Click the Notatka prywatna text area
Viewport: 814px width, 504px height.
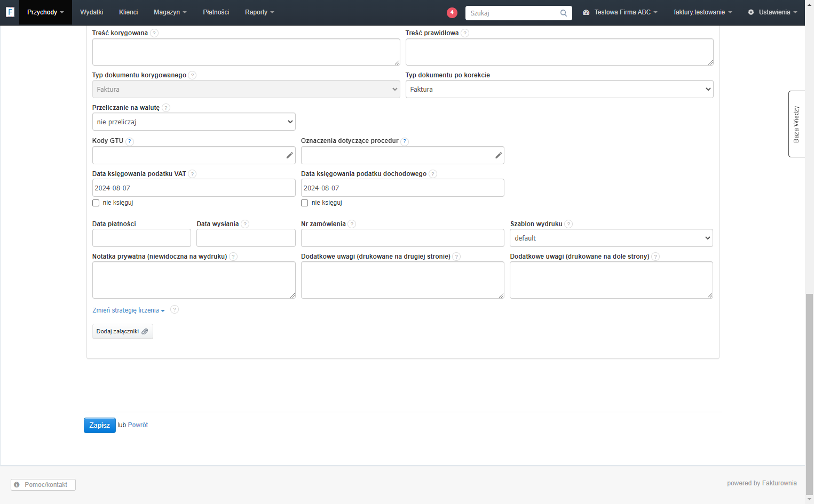[194, 280]
